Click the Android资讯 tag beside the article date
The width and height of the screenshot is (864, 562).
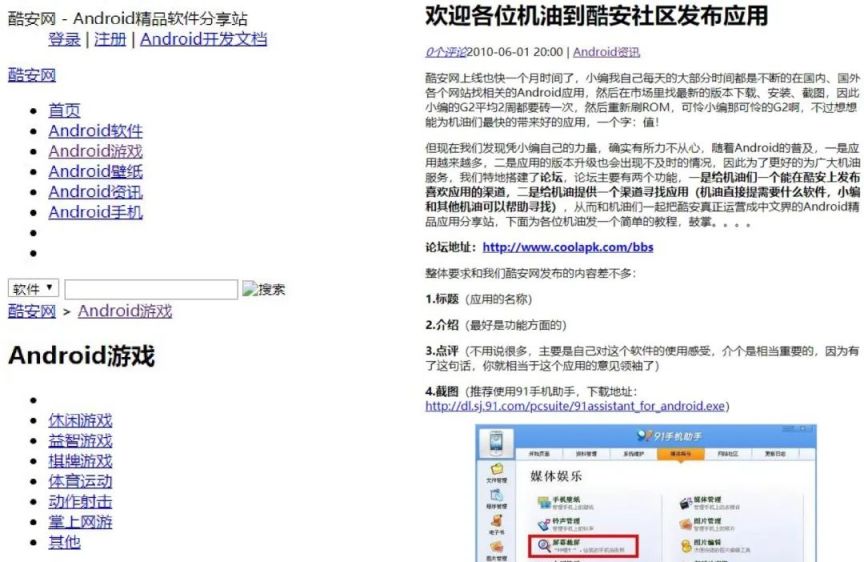[607, 52]
